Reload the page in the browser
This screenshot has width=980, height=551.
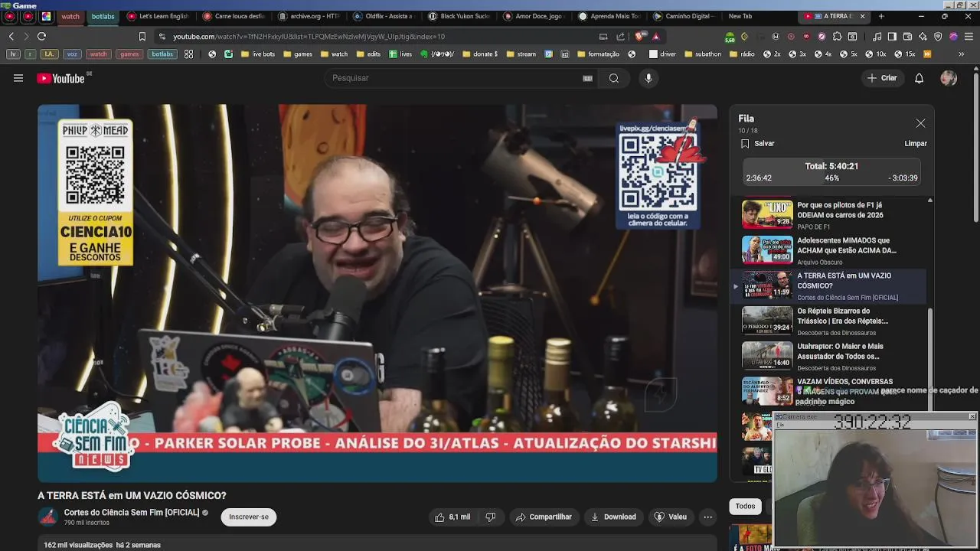coord(41,36)
